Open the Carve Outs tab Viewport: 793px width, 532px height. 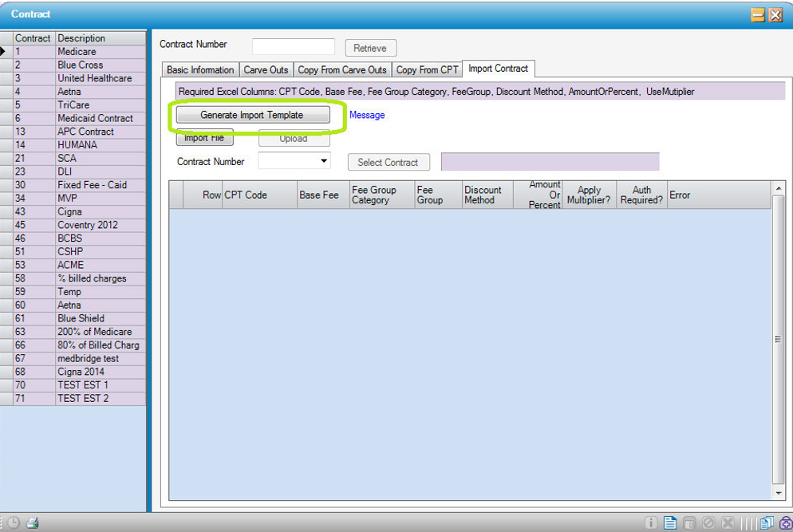tap(266, 70)
